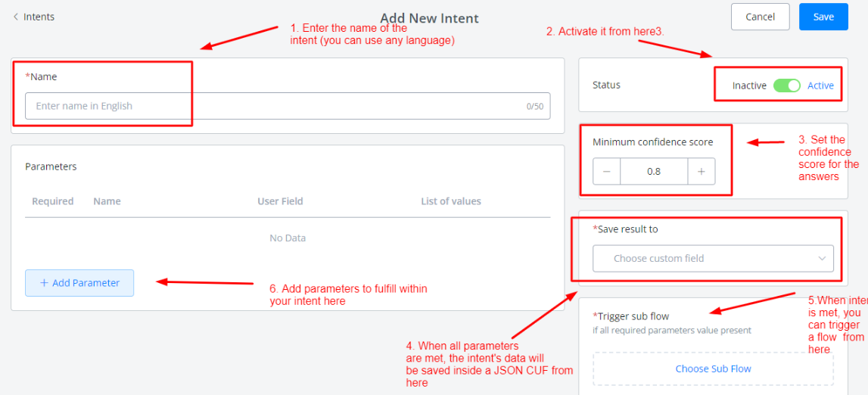868x395 pixels.
Task: Focus the minimum confidence score value field
Action: [654, 172]
